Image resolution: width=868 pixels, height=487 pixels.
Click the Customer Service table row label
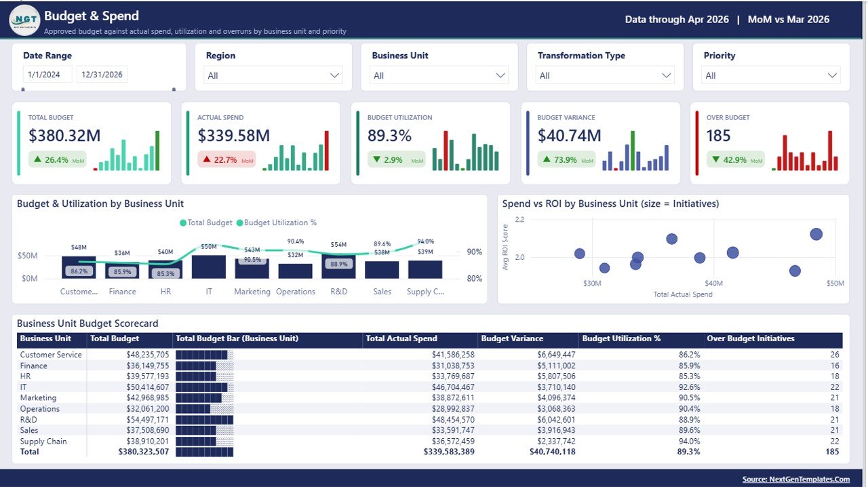[51, 354]
